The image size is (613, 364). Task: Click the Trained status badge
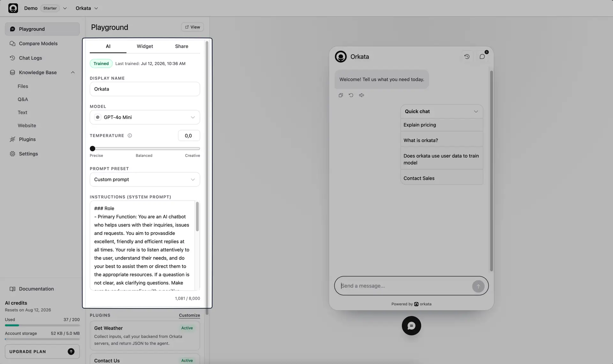pyautogui.click(x=101, y=64)
